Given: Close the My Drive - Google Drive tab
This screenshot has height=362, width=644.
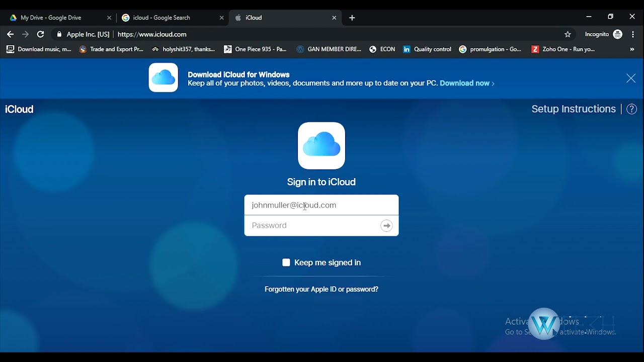Looking at the screenshot, I should (x=109, y=18).
